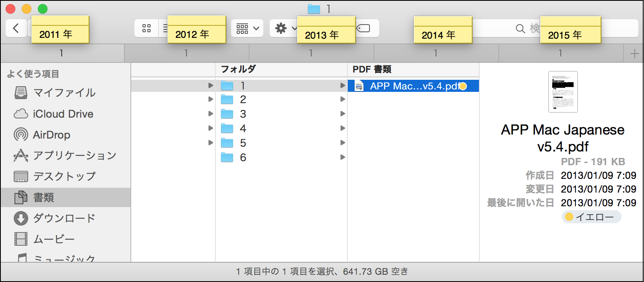This screenshot has height=282, width=644.
Task: Select folder 6 in the column
Action: (281, 158)
